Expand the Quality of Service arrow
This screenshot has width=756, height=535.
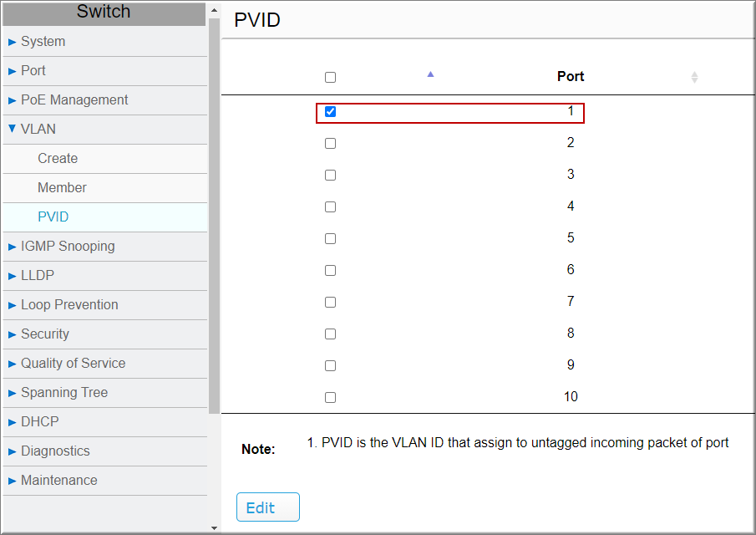pos(12,364)
